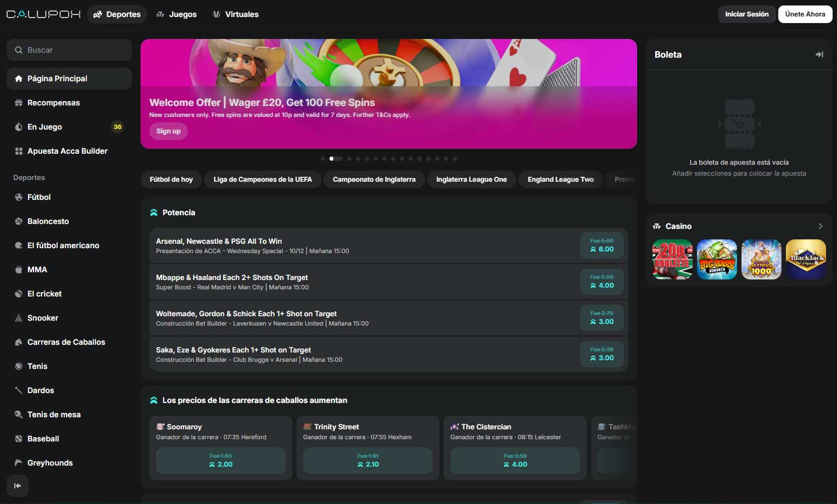Click Sign up on the welcome banner
Screen dimensions: 837x504
[168, 131]
